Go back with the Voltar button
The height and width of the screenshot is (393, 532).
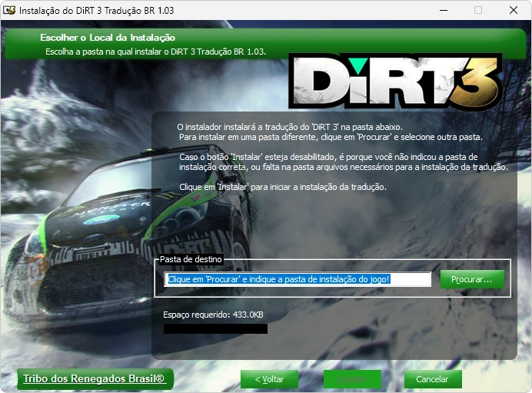(269, 379)
